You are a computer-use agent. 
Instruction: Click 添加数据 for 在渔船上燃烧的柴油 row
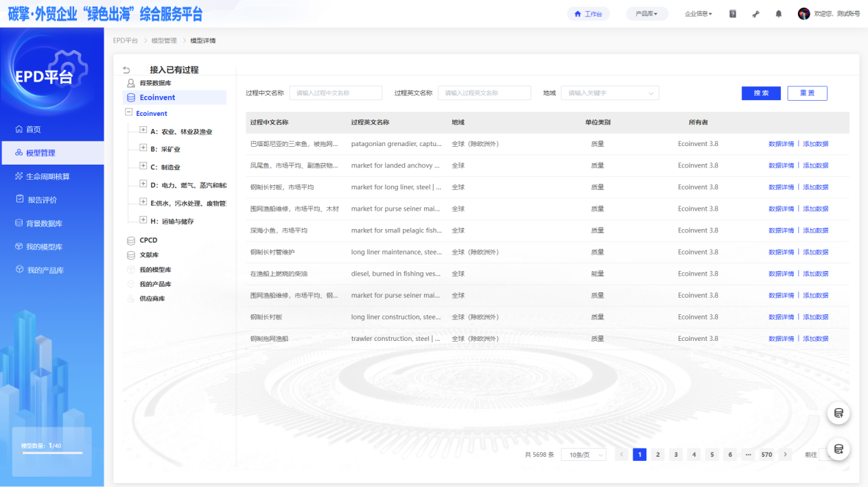click(x=815, y=274)
